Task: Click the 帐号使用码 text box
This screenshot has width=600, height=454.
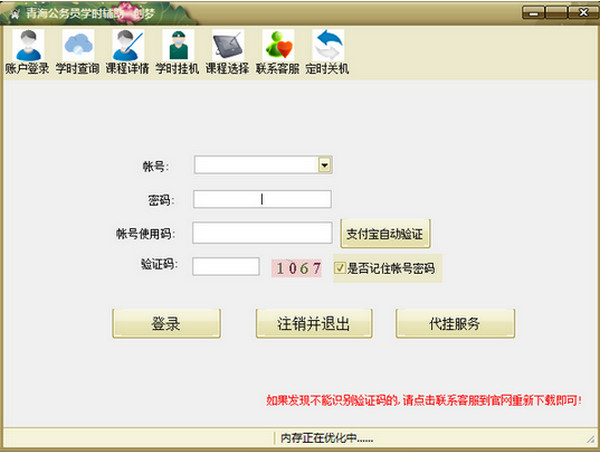Action: [x=262, y=233]
